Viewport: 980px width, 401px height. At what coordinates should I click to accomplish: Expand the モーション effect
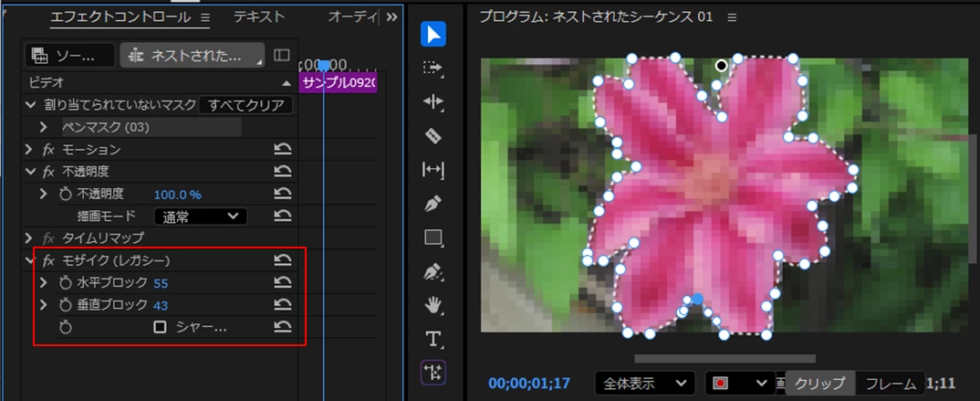click(29, 150)
